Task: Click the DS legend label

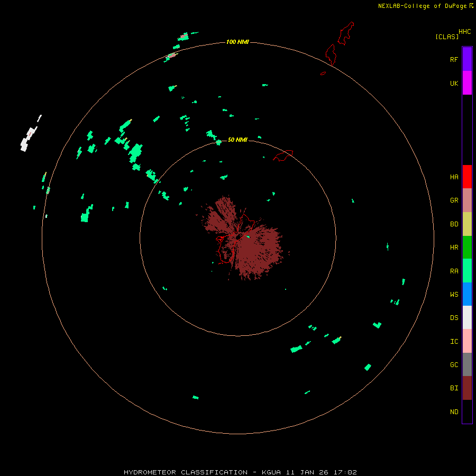Action: [454, 318]
